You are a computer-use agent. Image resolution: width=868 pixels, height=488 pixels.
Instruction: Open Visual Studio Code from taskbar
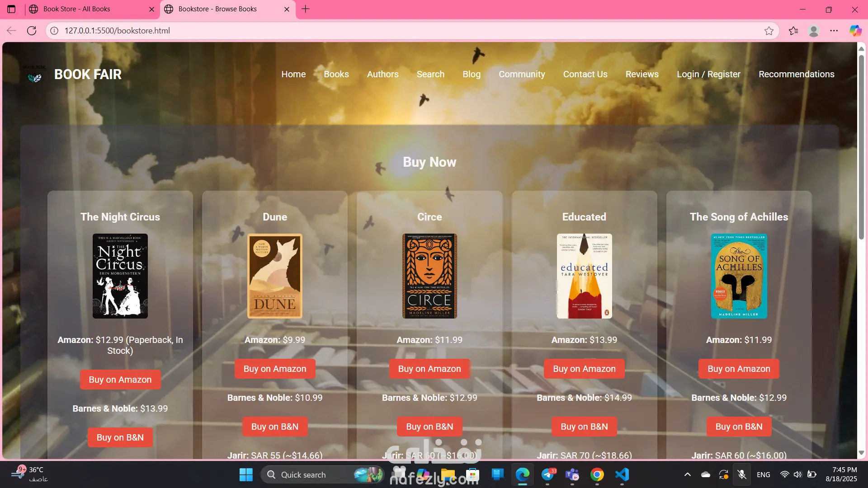pyautogui.click(x=622, y=474)
